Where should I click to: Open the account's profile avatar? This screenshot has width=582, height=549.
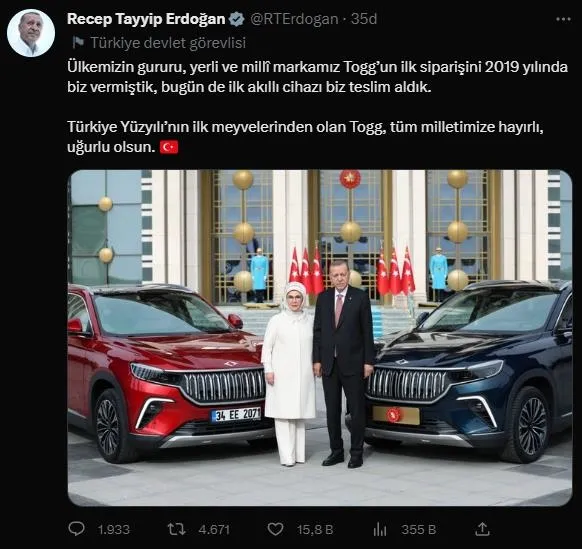tap(31, 33)
